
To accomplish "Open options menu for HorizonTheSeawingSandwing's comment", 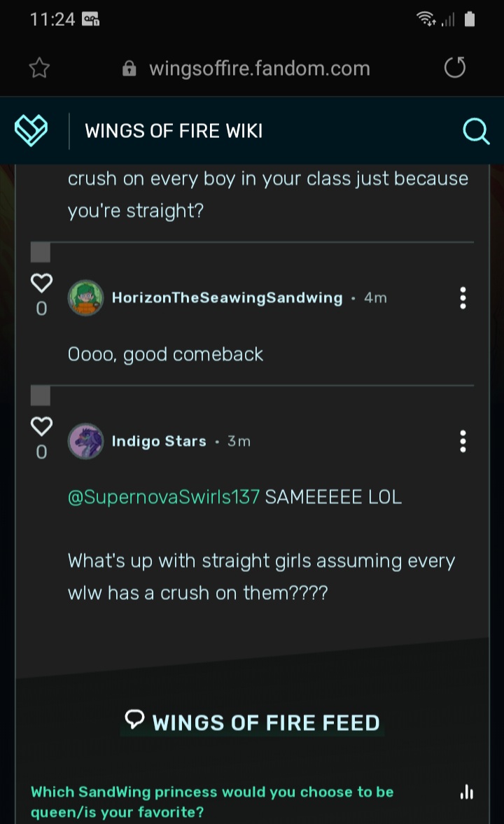I will pos(463,298).
